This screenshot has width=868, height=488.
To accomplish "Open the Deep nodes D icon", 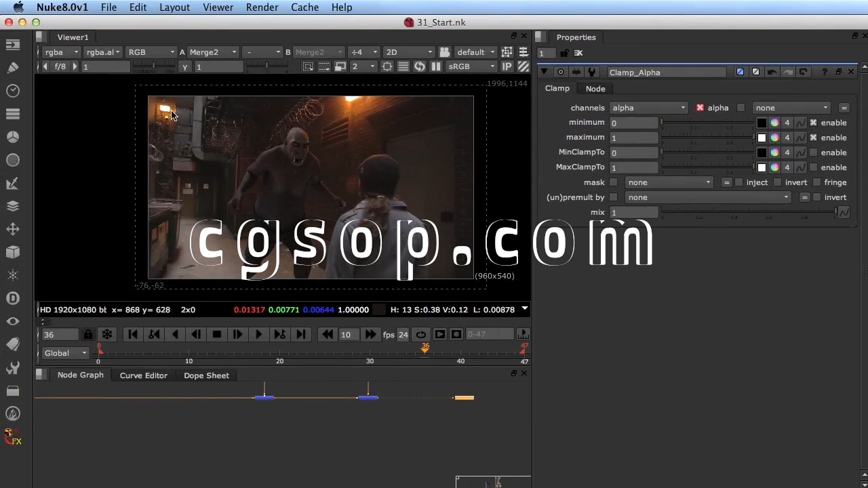I will pos(13,298).
